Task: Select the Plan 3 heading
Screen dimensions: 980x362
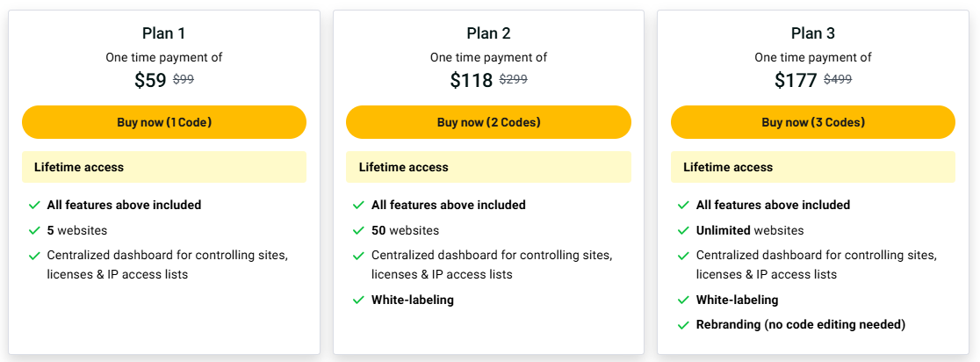Action: click(813, 33)
